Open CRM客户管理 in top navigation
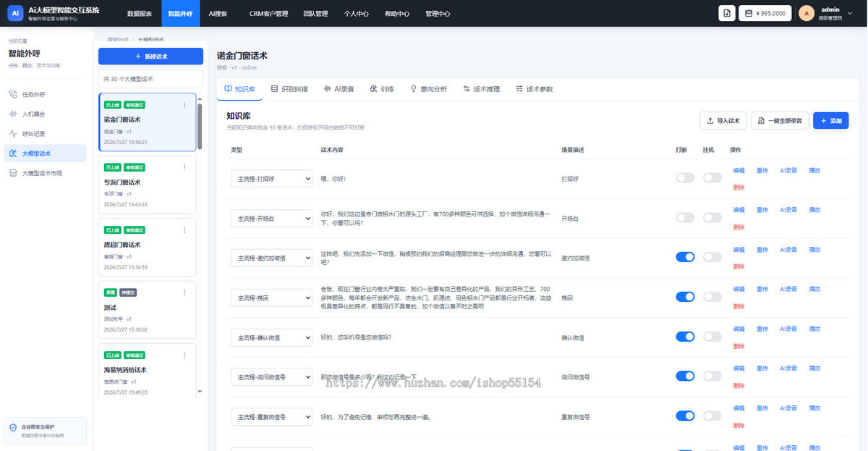Viewport: 868px width, 451px height. tap(268, 14)
